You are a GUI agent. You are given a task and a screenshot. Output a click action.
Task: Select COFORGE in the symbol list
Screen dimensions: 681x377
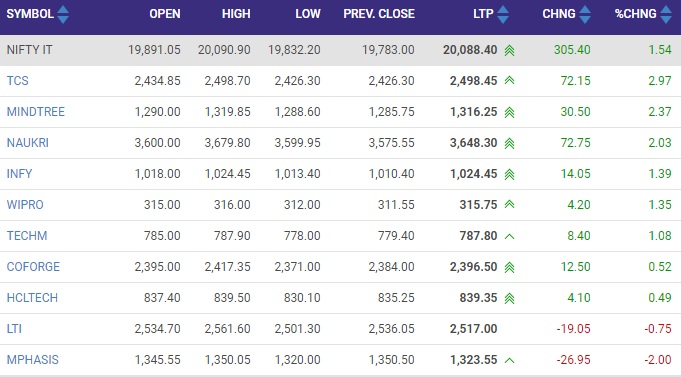coord(33,267)
